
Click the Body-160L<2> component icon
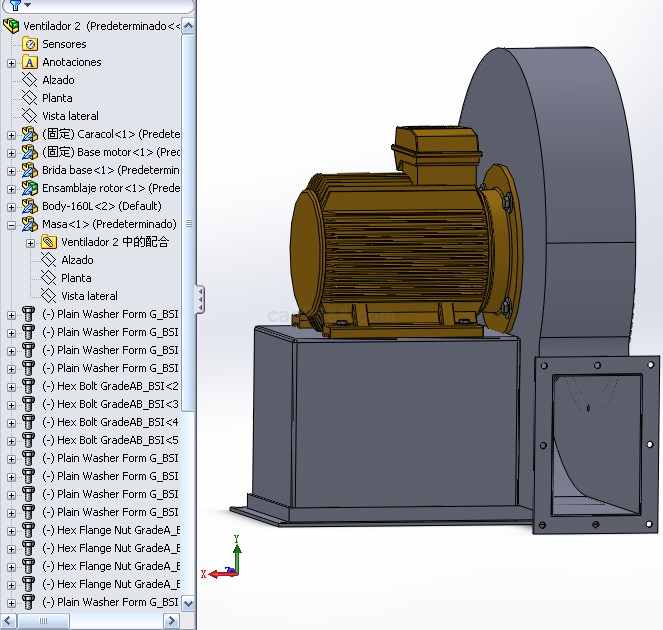(30, 206)
